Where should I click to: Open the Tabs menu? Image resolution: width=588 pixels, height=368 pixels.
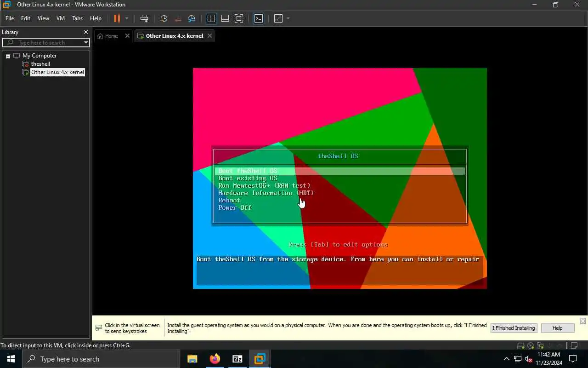[x=78, y=18]
